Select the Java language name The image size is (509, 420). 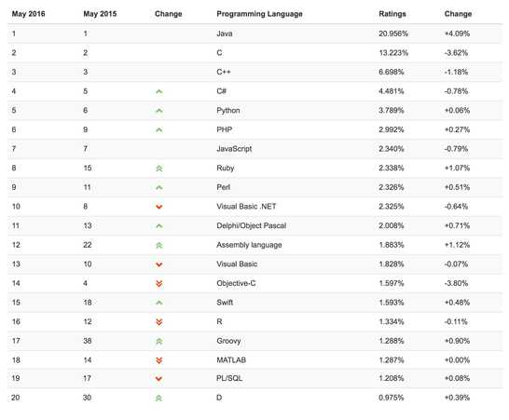click(225, 34)
